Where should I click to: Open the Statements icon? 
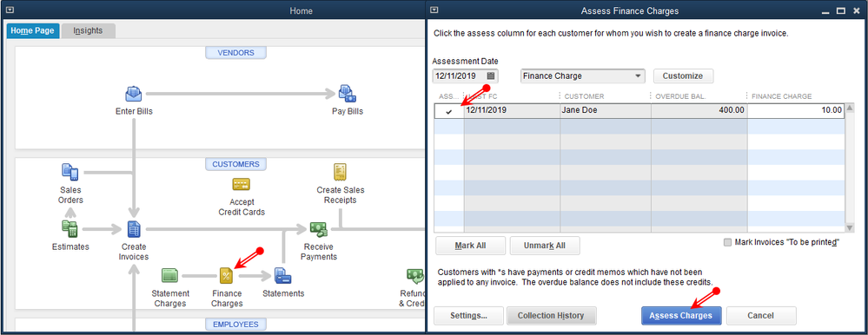(283, 275)
